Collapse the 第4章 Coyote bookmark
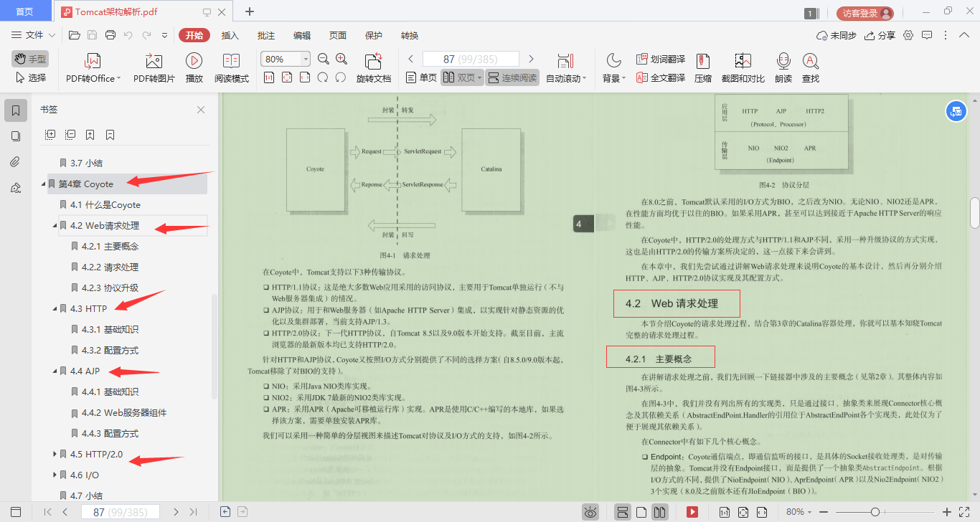Image resolution: width=980 pixels, height=522 pixels. point(42,184)
